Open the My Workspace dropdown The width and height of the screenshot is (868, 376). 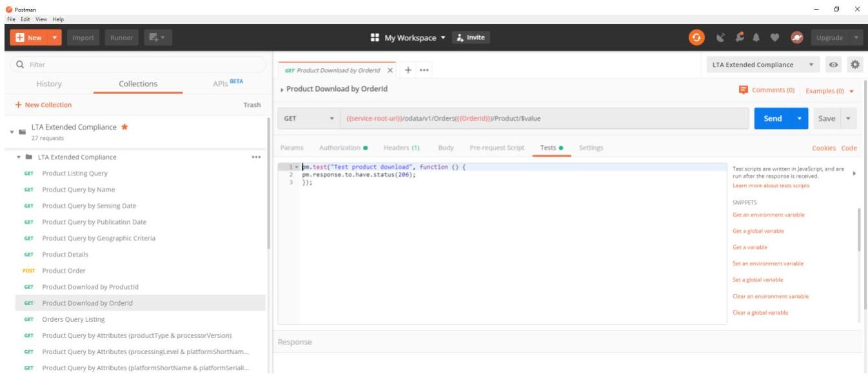[x=415, y=37]
